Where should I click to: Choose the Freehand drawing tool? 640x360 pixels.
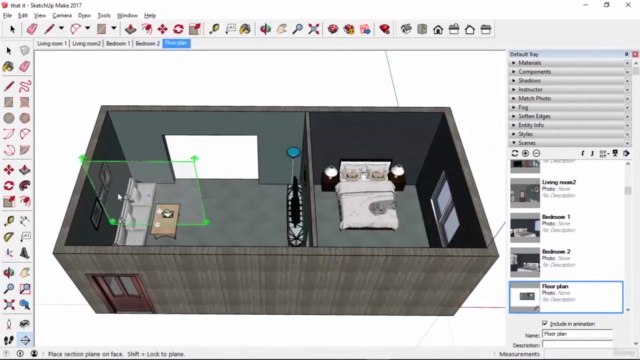coord(25,86)
